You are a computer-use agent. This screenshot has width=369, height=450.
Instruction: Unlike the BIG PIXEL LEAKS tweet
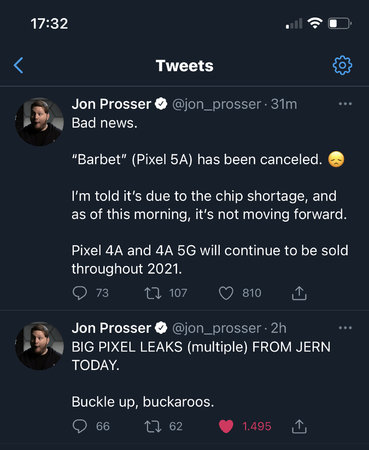pos(226,426)
